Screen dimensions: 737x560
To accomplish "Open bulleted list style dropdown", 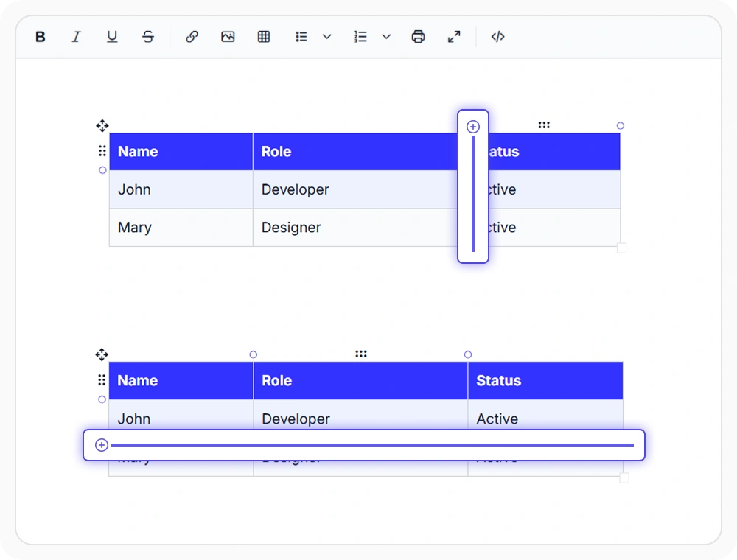I will coord(327,37).
